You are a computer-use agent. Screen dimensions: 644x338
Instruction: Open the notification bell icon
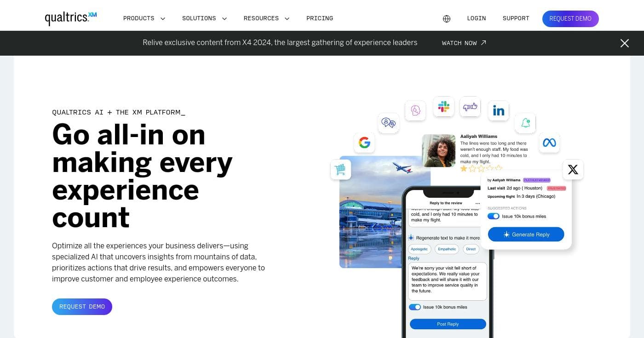point(525,123)
